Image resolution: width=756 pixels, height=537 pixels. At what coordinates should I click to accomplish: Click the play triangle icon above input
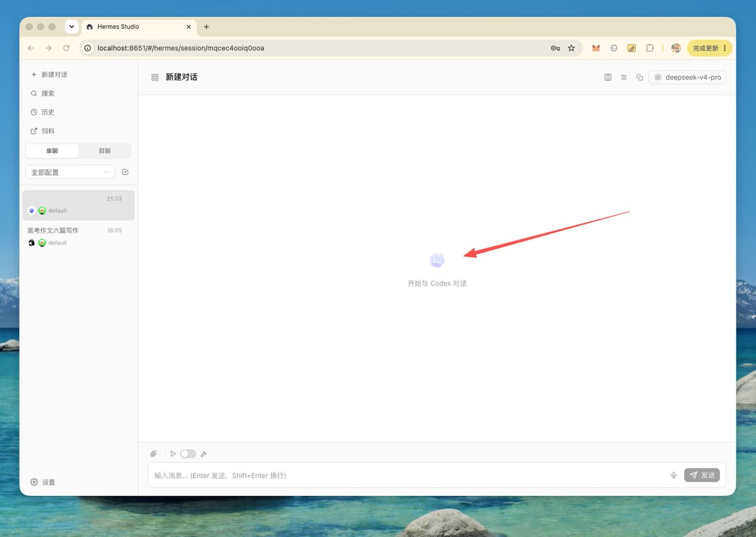click(173, 454)
